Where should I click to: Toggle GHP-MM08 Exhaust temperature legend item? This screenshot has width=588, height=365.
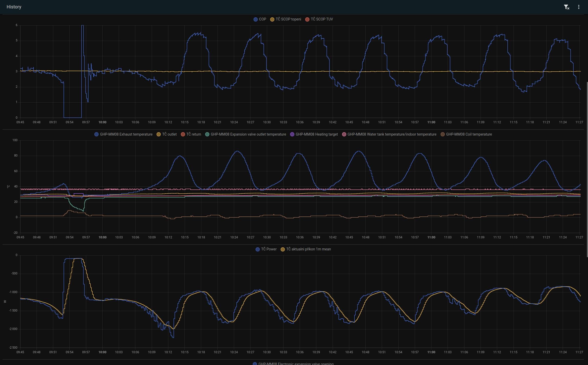point(126,134)
